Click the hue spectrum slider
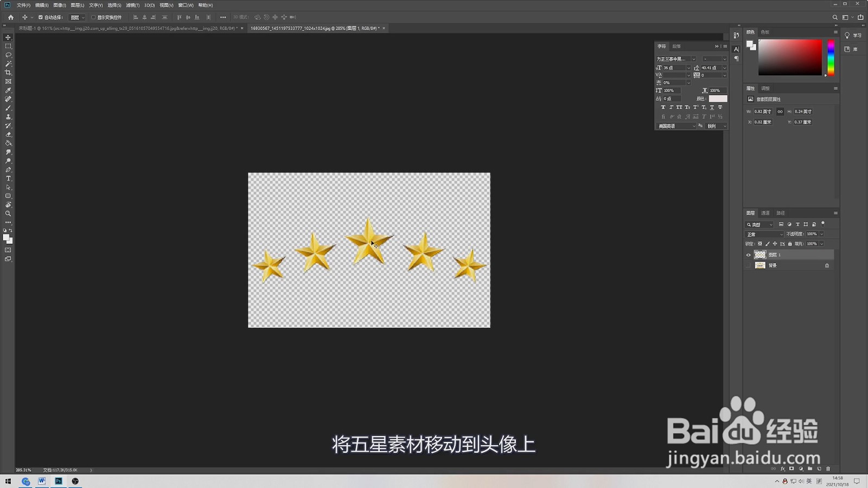This screenshot has height=488, width=868. [x=831, y=57]
